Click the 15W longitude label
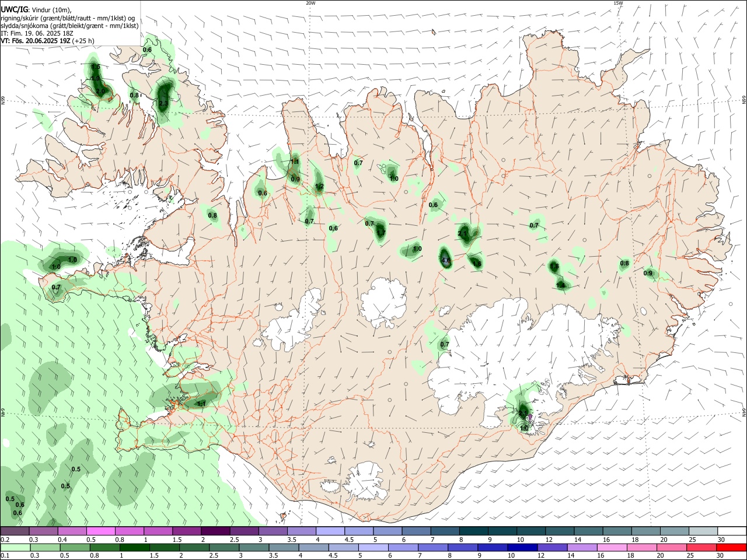Screen dimensions: 747x560 618,3
